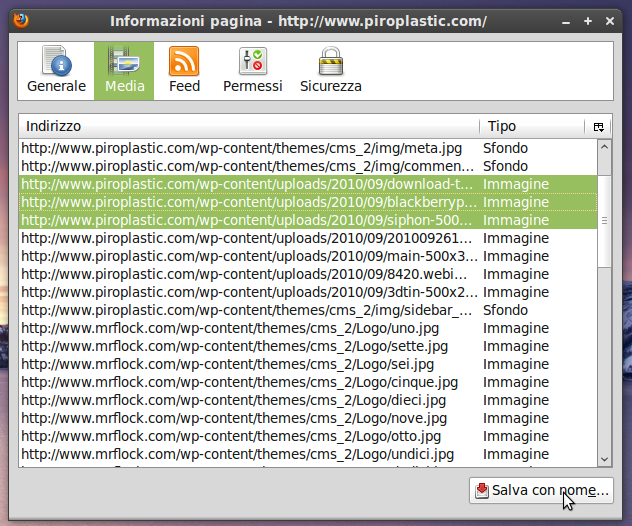
Task: Choose the img/sidebar_ Sfondo entry
Action: pyautogui.click(x=250, y=310)
